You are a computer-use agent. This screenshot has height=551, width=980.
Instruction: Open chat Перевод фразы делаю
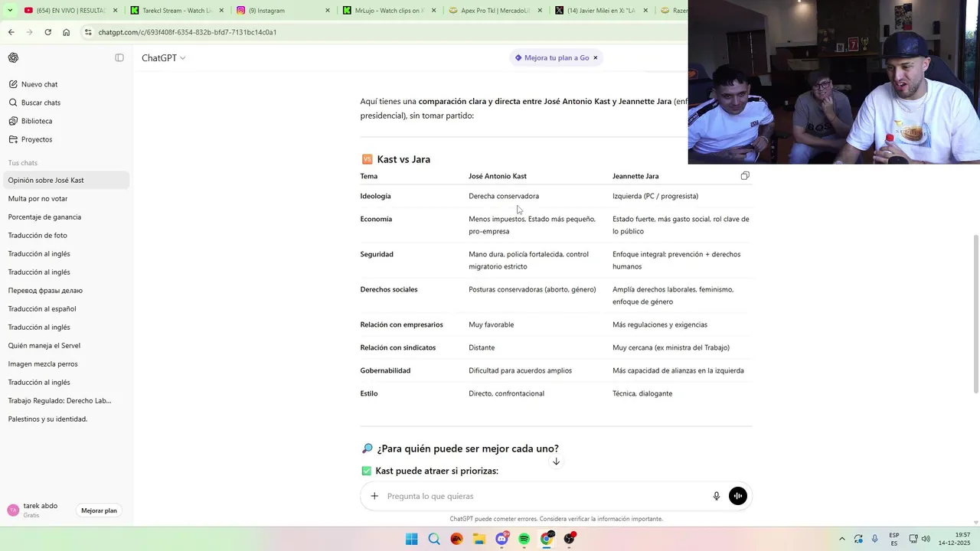[x=67, y=291]
